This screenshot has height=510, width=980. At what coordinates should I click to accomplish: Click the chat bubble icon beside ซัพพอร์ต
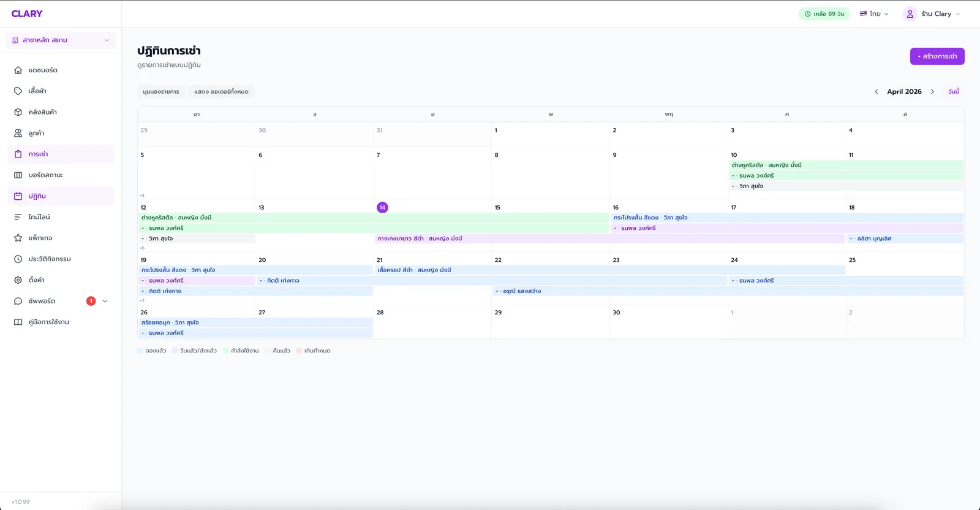[18, 301]
